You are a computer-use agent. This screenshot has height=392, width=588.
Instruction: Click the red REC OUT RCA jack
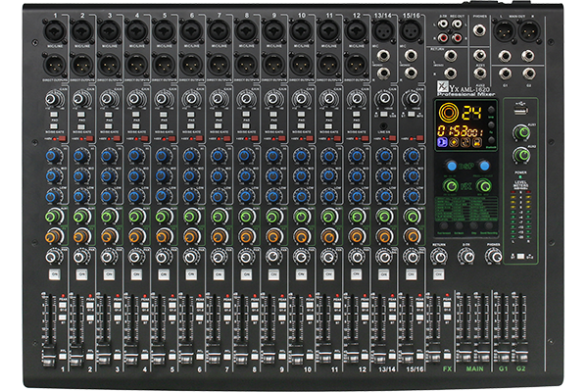pos(457,37)
